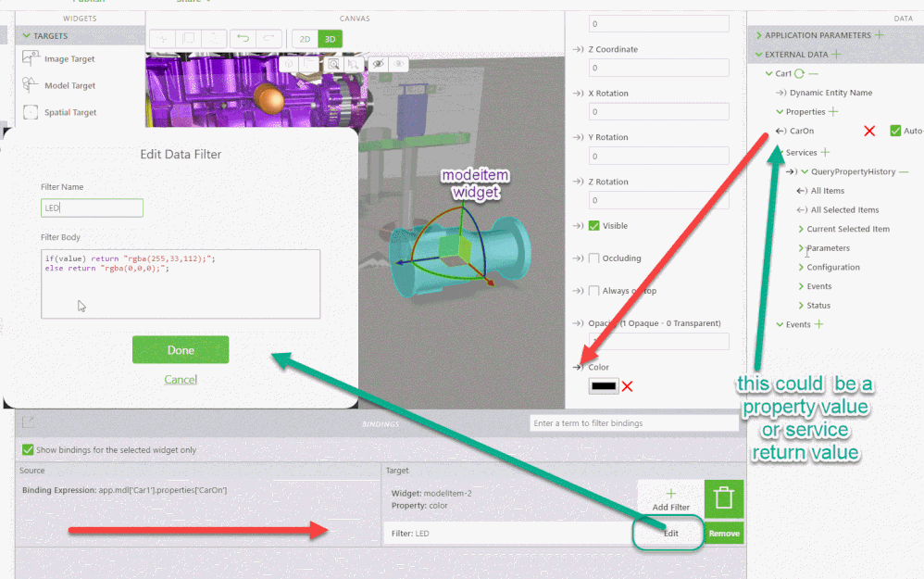
Task: Expand the Parameters node
Action: [801, 248]
